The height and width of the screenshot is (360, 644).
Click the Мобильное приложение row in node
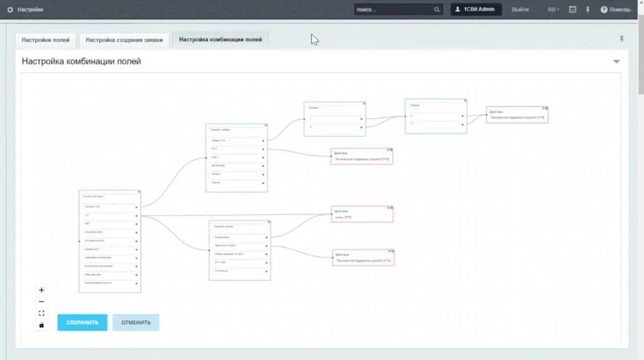click(x=110, y=266)
